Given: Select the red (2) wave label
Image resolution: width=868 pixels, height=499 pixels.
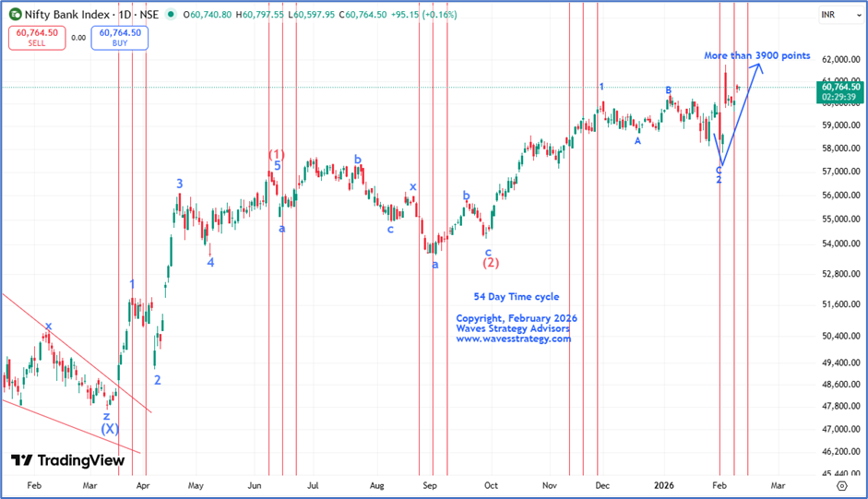Looking at the screenshot, I should click(x=491, y=263).
